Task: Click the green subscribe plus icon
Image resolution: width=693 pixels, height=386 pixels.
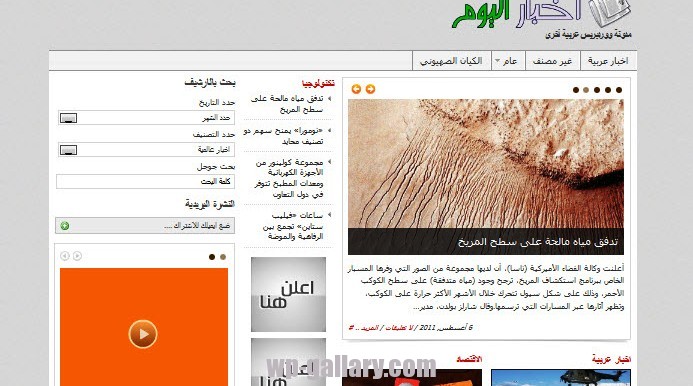Action: [x=65, y=226]
